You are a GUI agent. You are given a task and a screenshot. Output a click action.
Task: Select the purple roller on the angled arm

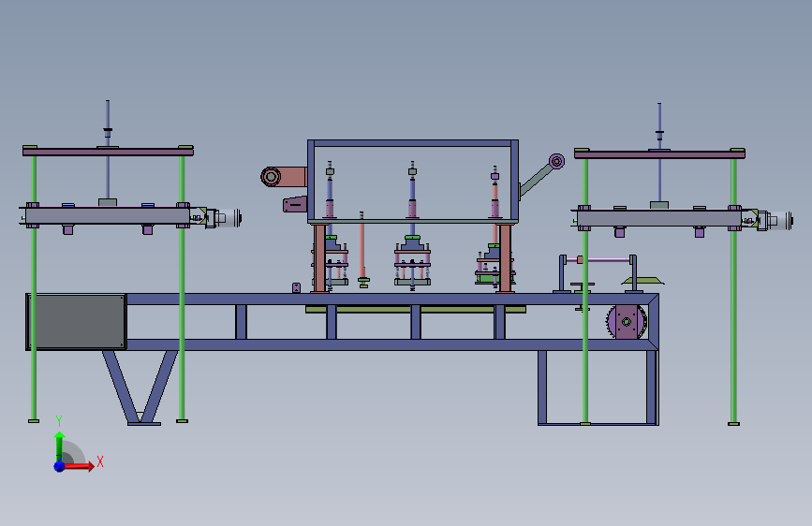556,161
